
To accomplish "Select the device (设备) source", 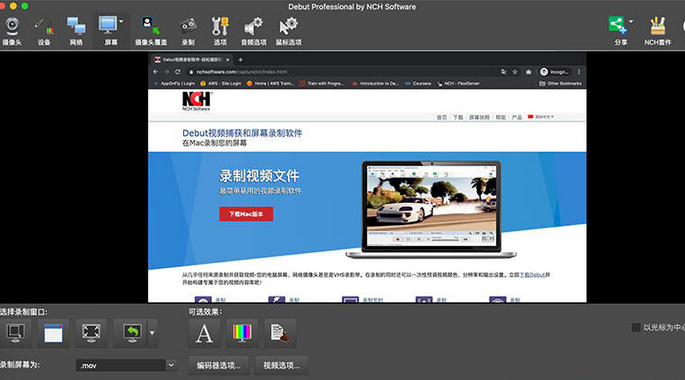I will pyautogui.click(x=44, y=31).
